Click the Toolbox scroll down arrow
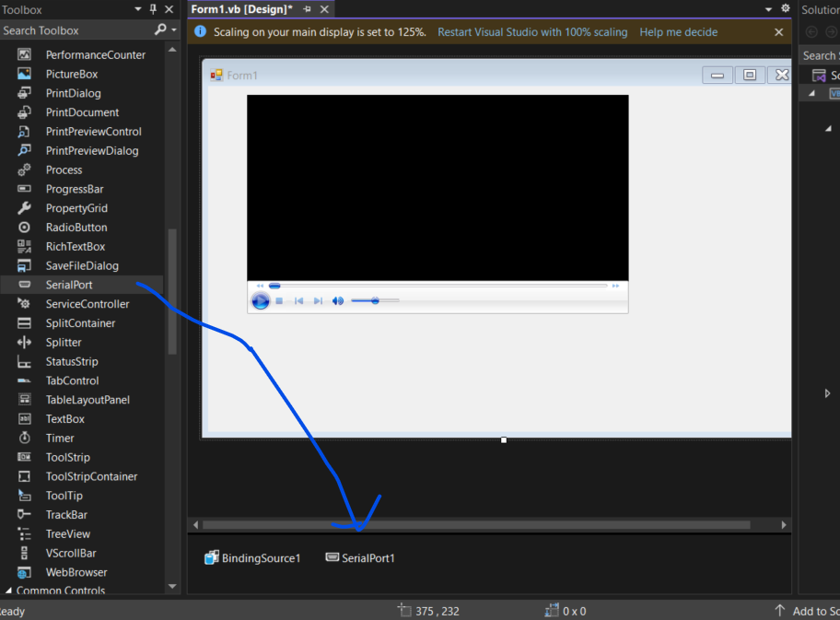 [172, 586]
